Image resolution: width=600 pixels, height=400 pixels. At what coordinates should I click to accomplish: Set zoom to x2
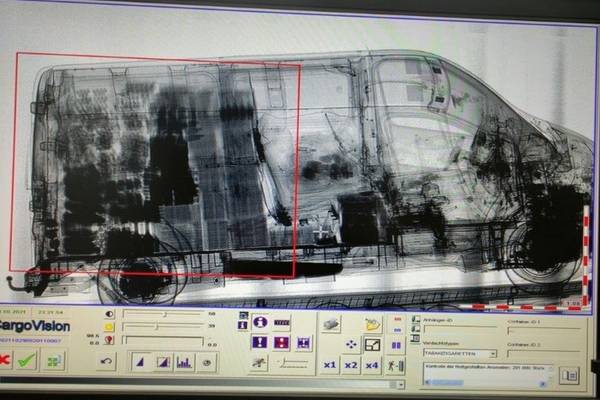(x=351, y=365)
